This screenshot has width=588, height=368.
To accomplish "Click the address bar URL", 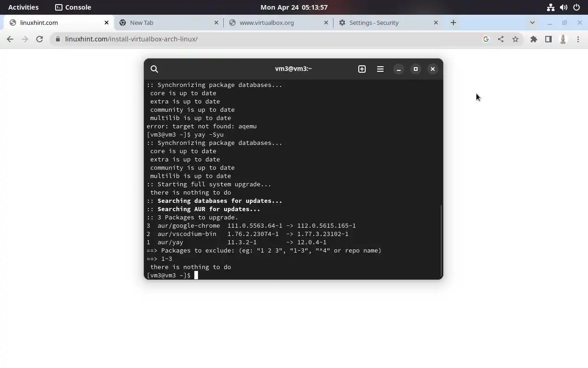I will tap(131, 39).
